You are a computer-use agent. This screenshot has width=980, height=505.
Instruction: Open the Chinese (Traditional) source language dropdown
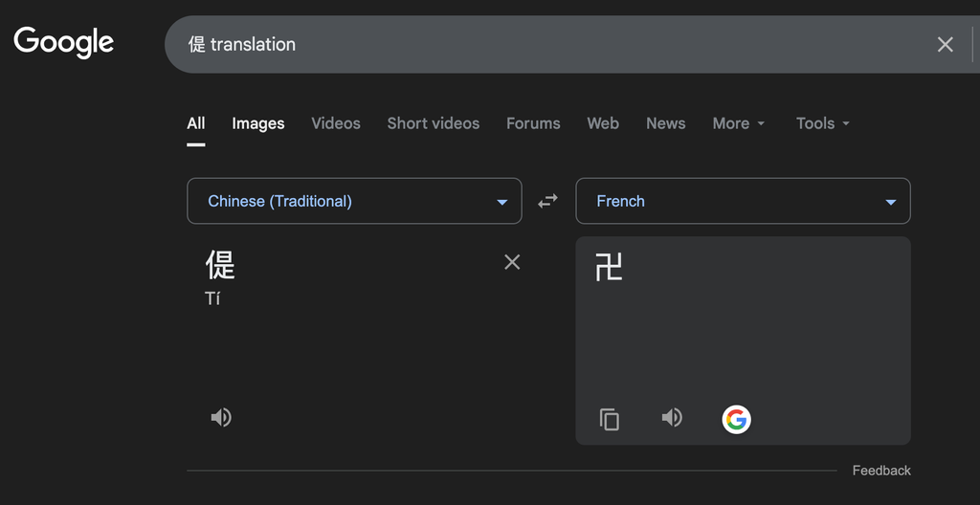click(x=354, y=201)
